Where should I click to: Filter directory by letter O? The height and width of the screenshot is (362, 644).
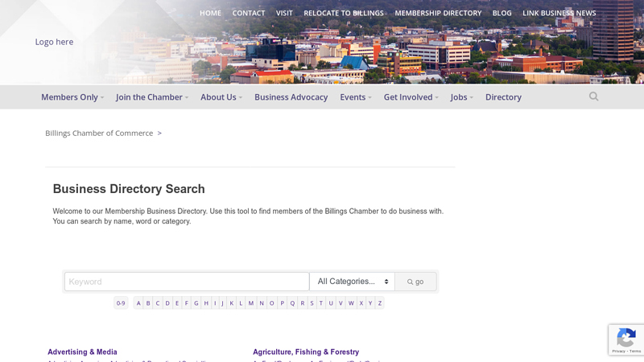271,303
